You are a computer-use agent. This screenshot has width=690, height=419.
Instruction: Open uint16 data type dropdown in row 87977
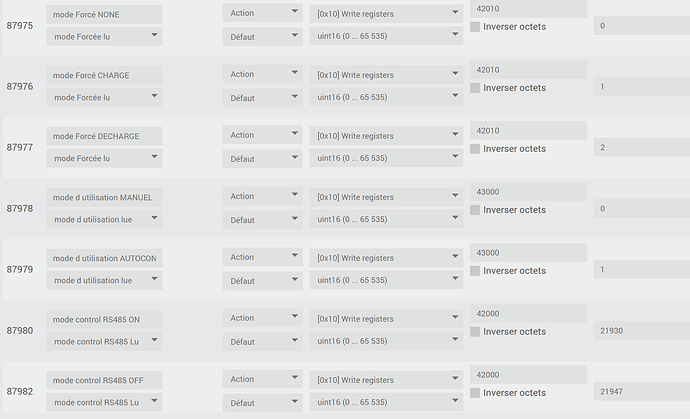pyautogui.click(x=385, y=158)
